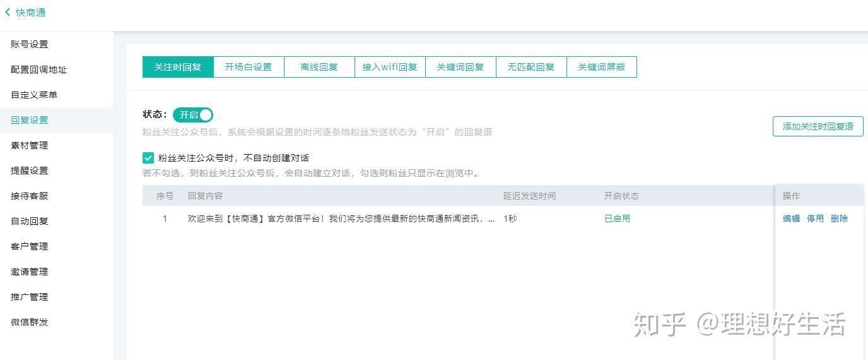Click 停用 for reply row 1
The width and height of the screenshot is (868, 360).
(816, 219)
